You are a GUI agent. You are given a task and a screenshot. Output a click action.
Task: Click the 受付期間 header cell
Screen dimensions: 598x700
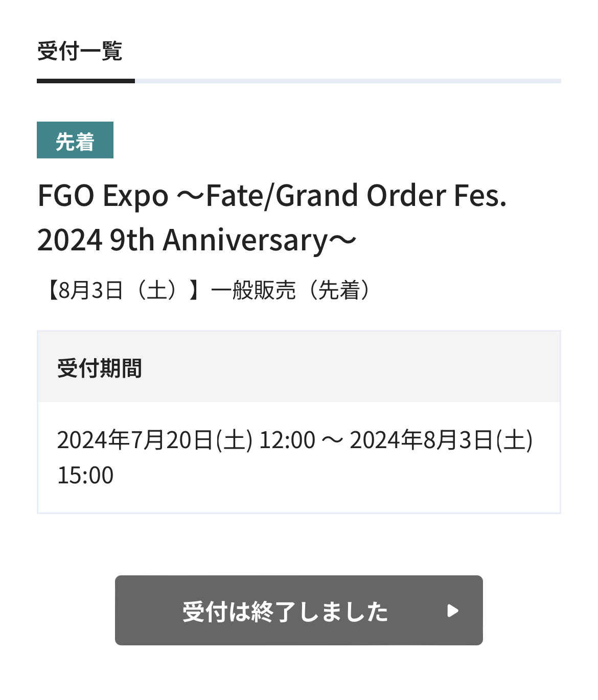(x=100, y=368)
